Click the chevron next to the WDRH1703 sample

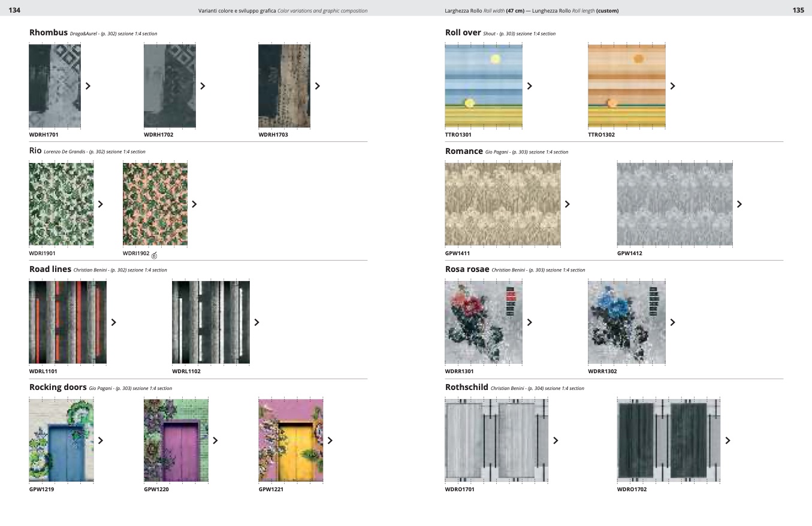point(318,86)
